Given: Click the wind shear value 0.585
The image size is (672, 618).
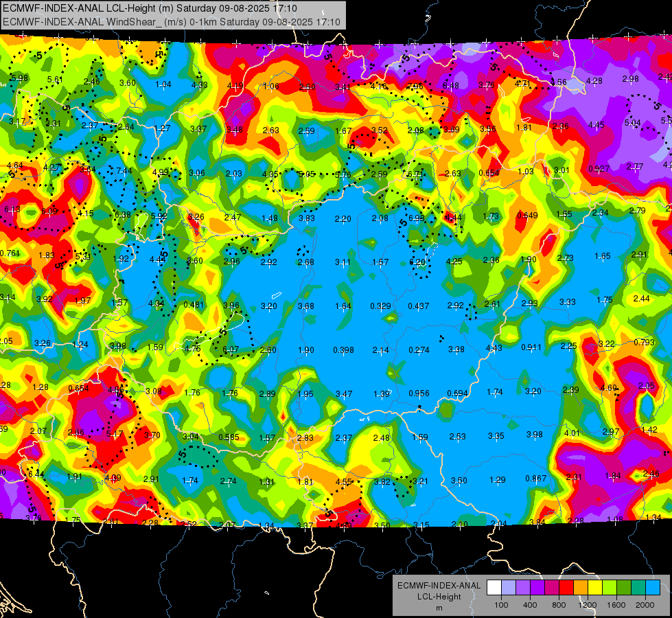Looking at the screenshot, I should [x=229, y=437].
